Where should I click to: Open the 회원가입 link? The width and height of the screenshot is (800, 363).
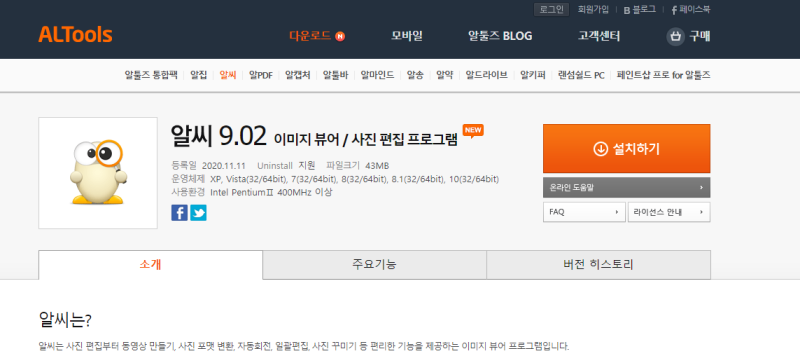[x=593, y=10]
